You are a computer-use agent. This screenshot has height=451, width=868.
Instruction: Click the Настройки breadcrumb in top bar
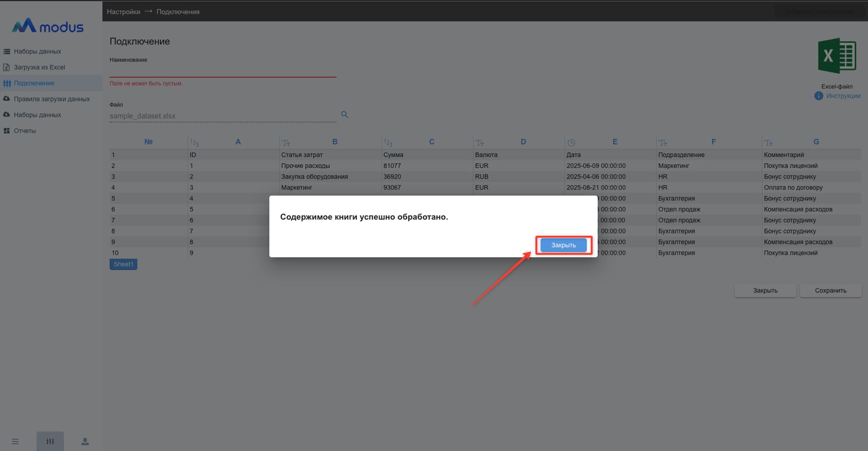pyautogui.click(x=124, y=11)
